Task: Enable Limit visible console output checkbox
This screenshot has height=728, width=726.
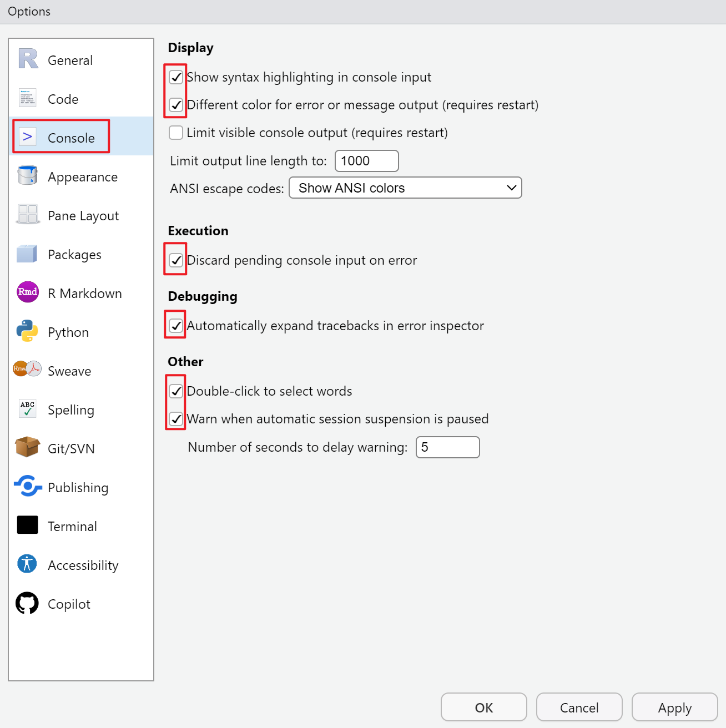Action: pyautogui.click(x=176, y=133)
